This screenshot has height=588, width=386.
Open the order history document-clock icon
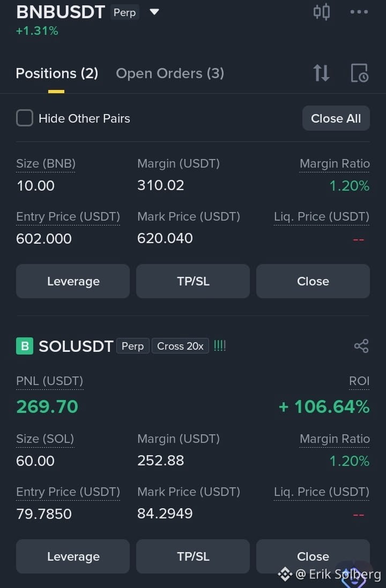(x=359, y=73)
